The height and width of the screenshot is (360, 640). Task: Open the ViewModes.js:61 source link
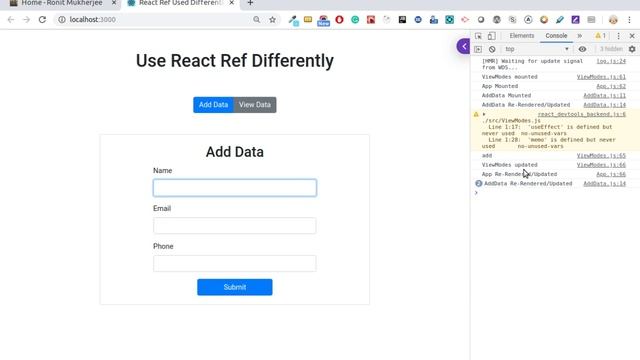click(601, 77)
